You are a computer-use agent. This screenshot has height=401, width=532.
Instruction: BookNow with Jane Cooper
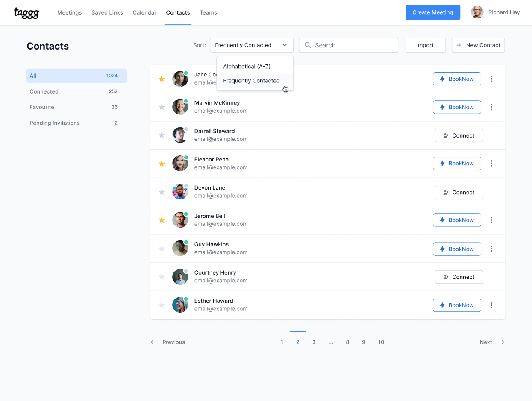click(x=457, y=79)
